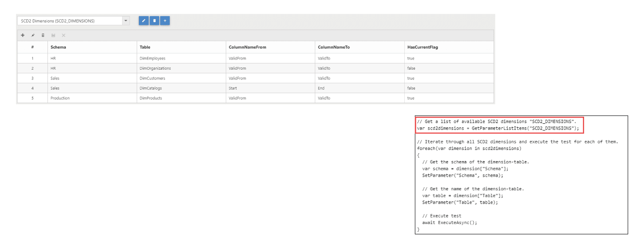Click the grid toolbar save disk icon
644x248 pixels.
pyautogui.click(x=53, y=35)
